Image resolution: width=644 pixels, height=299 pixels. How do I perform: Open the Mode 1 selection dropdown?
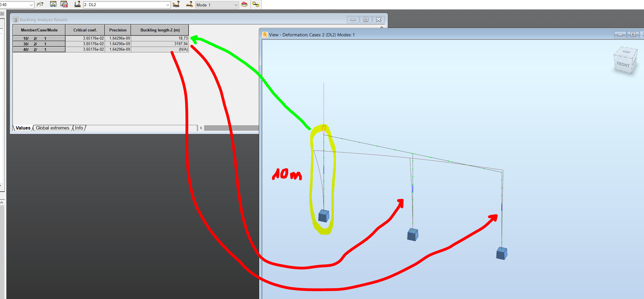pyautogui.click(x=235, y=5)
